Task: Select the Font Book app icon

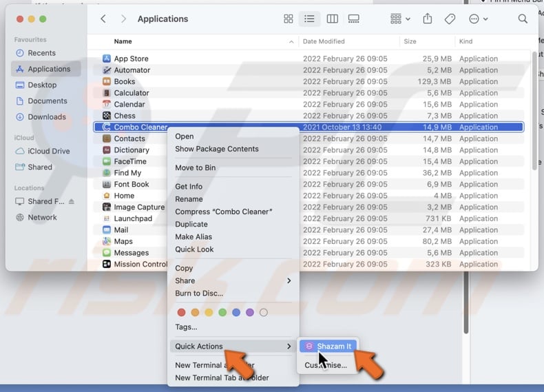Action: click(x=107, y=184)
